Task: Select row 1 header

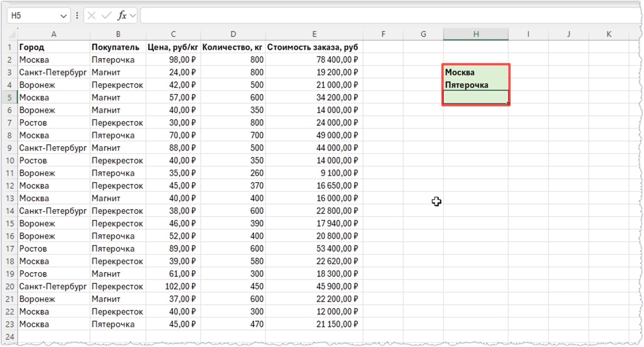Action: (9, 47)
